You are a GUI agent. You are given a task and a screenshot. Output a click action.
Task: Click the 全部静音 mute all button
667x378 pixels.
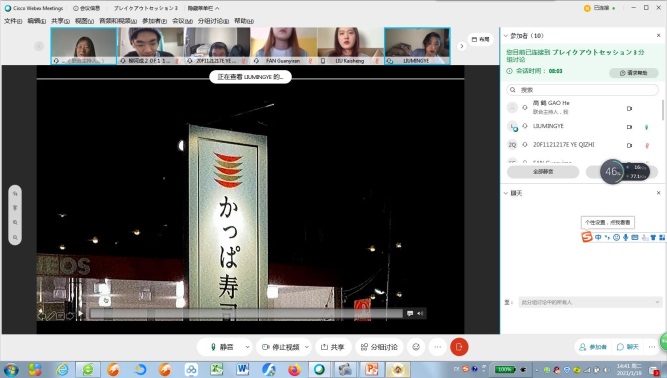pos(543,172)
